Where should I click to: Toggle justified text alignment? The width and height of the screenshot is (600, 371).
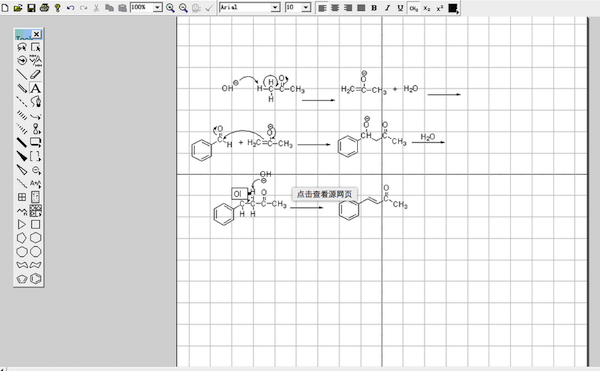click(x=361, y=8)
